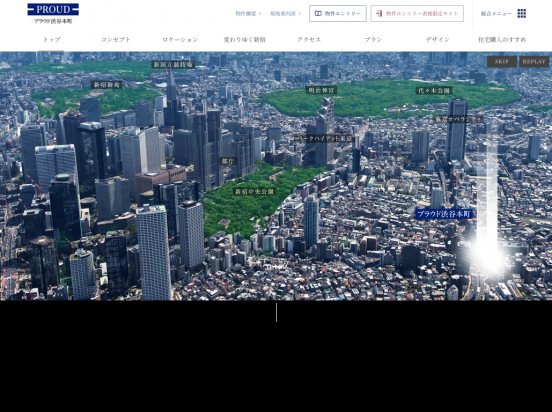Click the 物件エントリー button
The height and width of the screenshot is (412, 552).
point(338,13)
